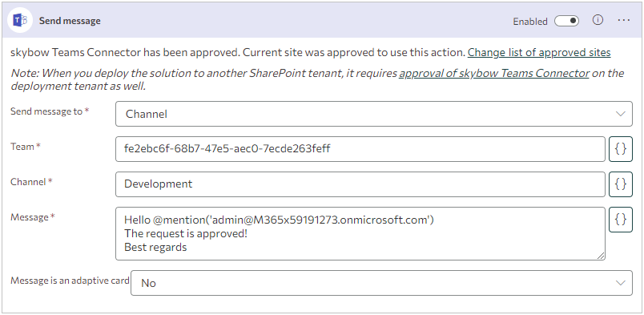Click inside the Message text area
This screenshot has height=315, width=644.
360,233
